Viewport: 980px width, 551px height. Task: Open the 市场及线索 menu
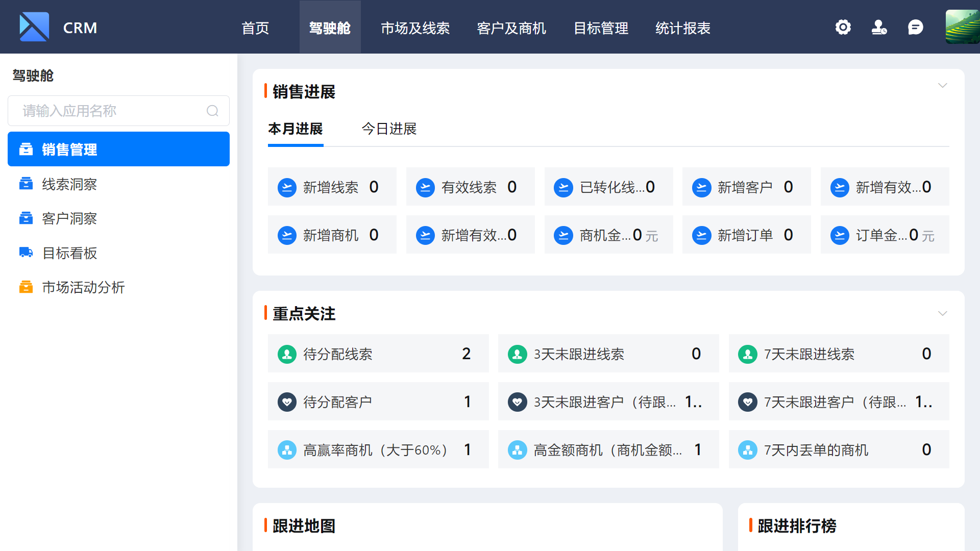pos(414,28)
